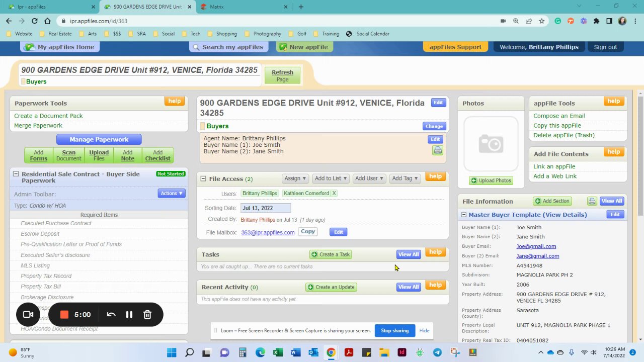The image size is (644, 362).
Task: Open Excel from the taskbar
Action: [x=278, y=352]
